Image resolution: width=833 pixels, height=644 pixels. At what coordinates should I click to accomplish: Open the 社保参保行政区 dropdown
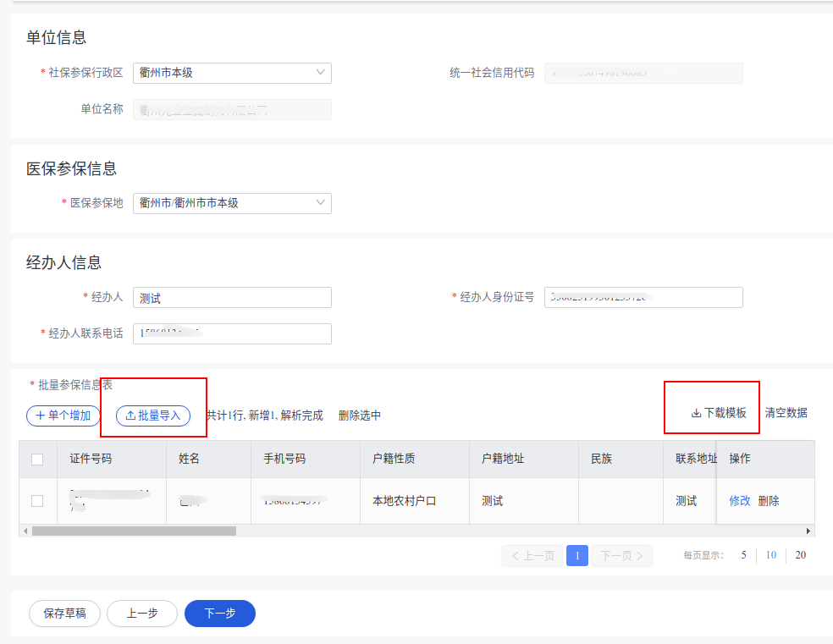coord(232,73)
